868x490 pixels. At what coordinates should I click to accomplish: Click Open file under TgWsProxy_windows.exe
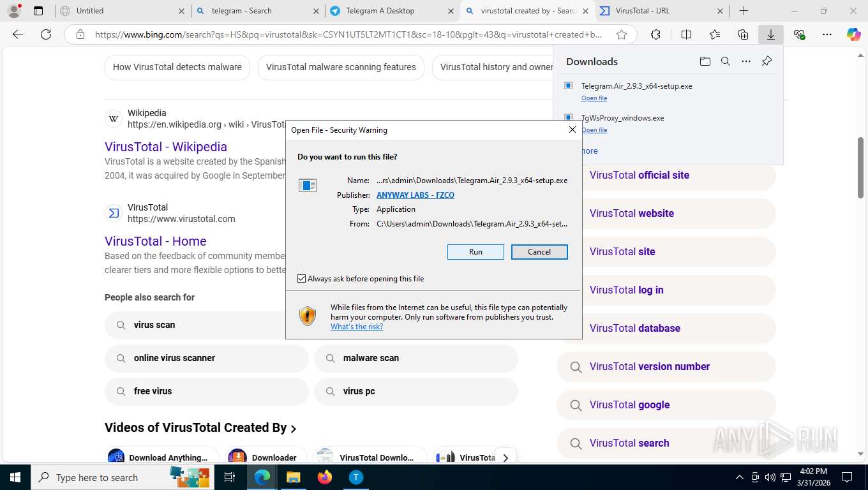pyautogui.click(x=594, y=130)
